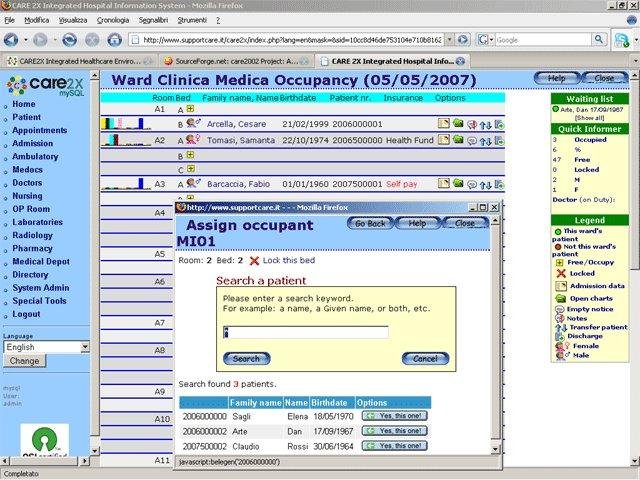Click 'Lock this bed' text link

click(x=289, y=260)
